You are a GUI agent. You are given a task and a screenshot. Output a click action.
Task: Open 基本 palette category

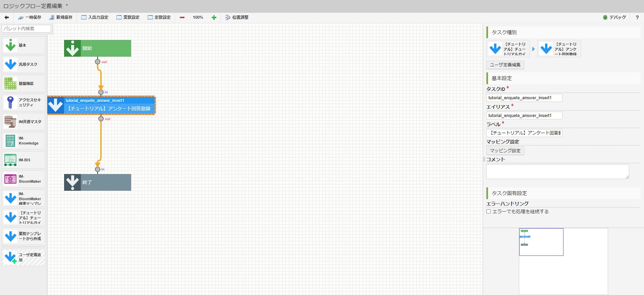[23, 45]
